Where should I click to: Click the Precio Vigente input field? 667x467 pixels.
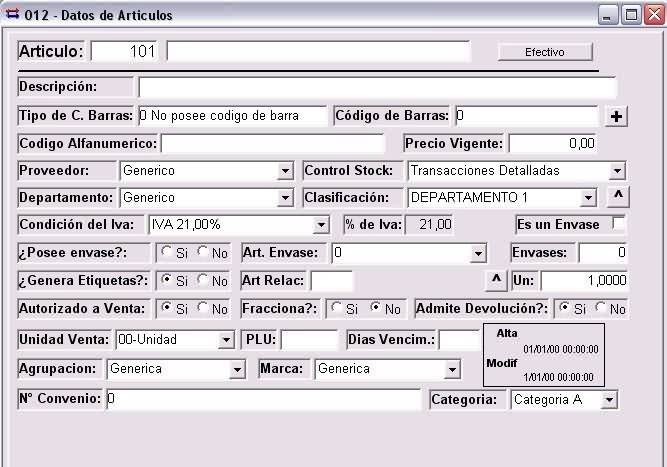553,144
